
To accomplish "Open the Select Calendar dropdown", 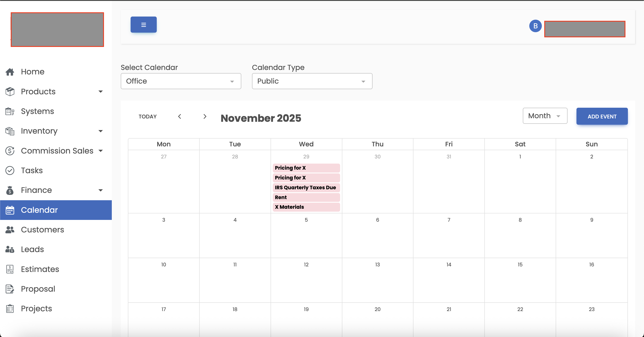I will tap(180, 81).
